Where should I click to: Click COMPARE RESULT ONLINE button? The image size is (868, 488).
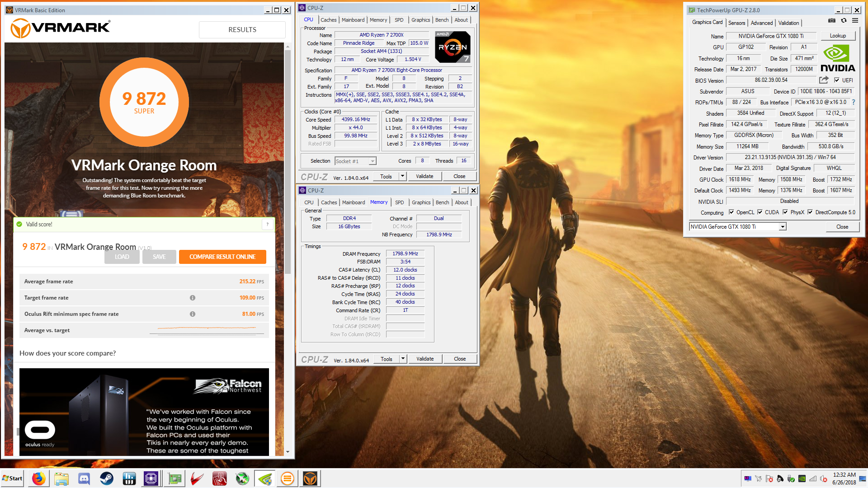click(x=222, y=257)
